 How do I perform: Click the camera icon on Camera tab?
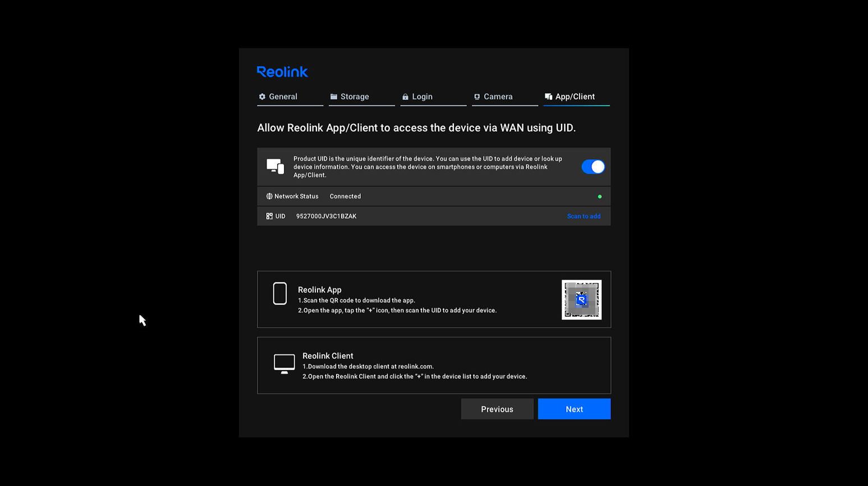pos(477,97)
